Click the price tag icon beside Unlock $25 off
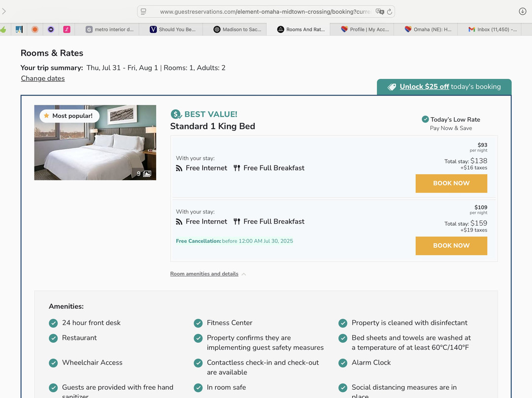This screenshot has width=532, height=398. (x=392, y=87)
